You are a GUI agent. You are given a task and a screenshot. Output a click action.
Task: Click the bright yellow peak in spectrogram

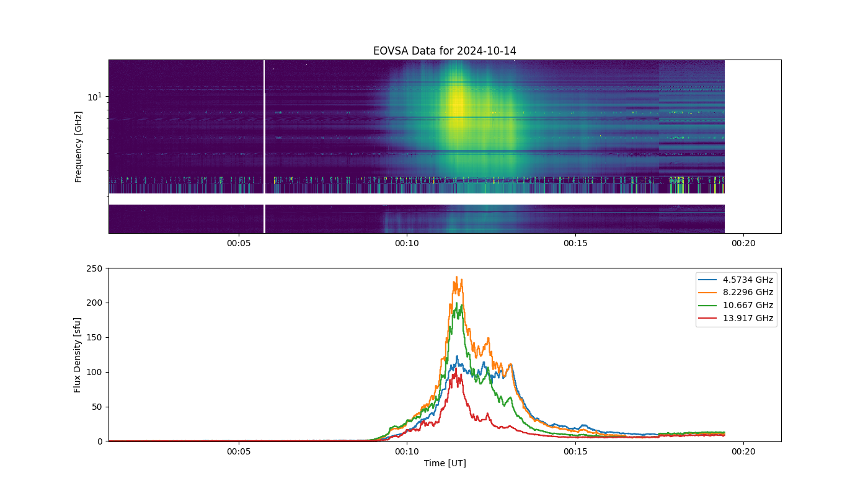pyautogui.click(x=458, y=105)
